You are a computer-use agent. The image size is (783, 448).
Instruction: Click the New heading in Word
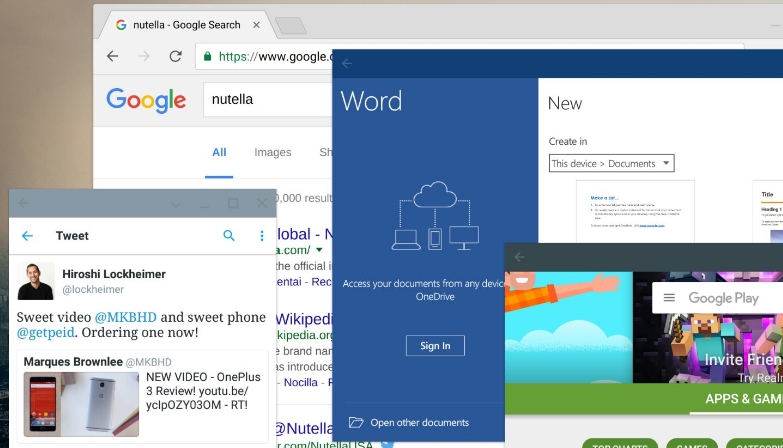point(565,103)
